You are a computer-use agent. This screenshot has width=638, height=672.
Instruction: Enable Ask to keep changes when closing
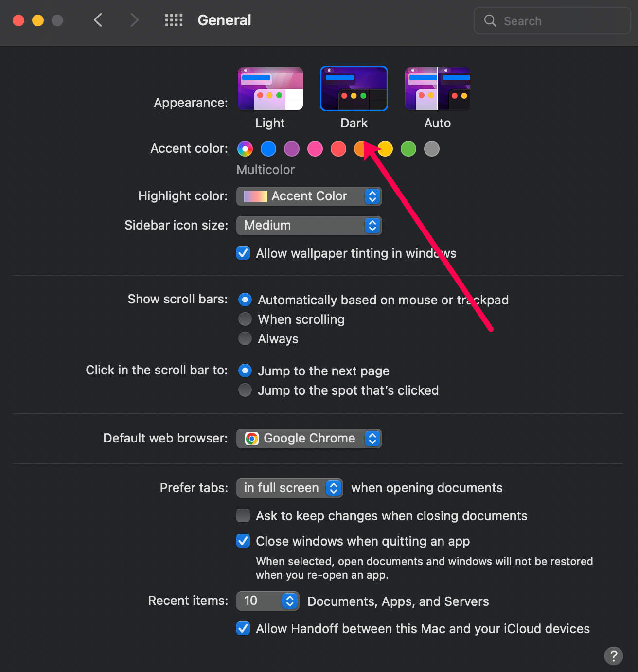tap(243, 515)
